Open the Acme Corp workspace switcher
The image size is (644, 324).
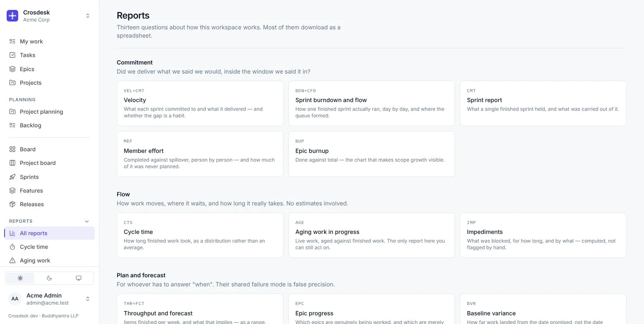click(x=49, y=16)
